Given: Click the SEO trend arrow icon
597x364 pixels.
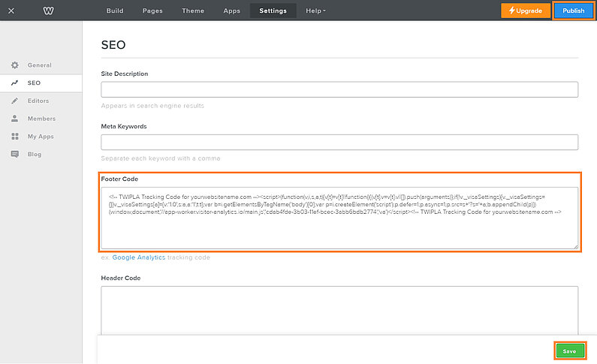Looking at the screenshot, I should [14, 83].
